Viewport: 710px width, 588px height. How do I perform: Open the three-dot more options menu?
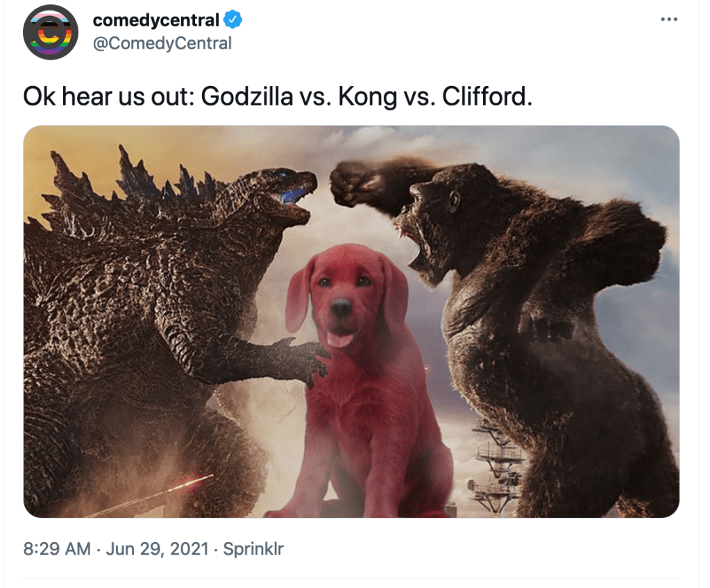pyautogui.click(x=669, y=19)
